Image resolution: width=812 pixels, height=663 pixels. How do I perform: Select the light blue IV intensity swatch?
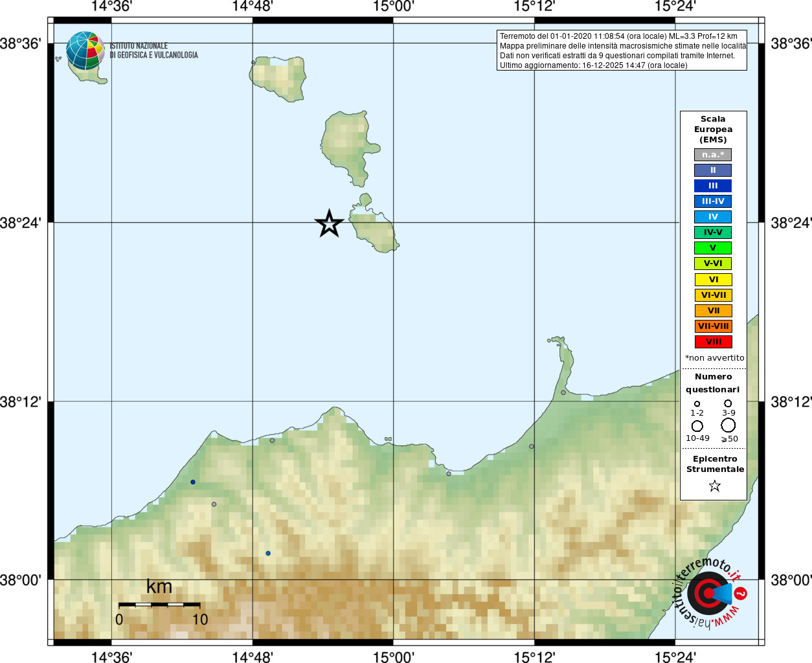pyautogui.click(x=713, y=217)
